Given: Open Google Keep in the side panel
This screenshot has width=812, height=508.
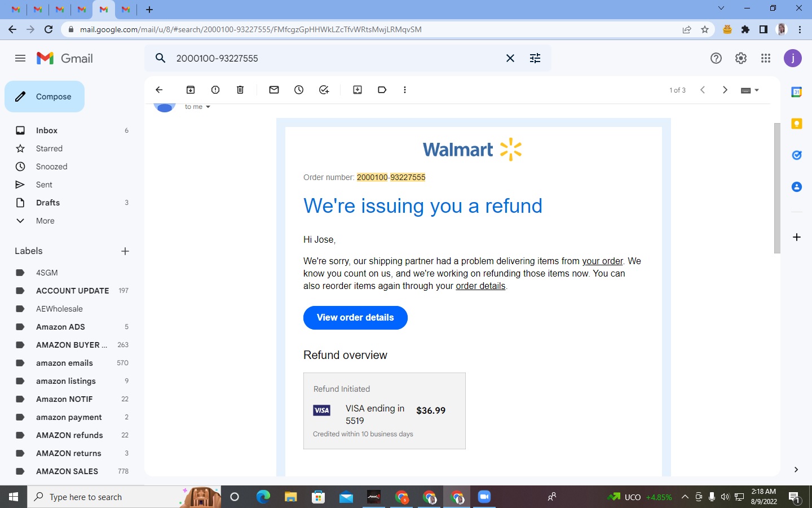Looking at the screenshot, I should click(x=797, y=124).
